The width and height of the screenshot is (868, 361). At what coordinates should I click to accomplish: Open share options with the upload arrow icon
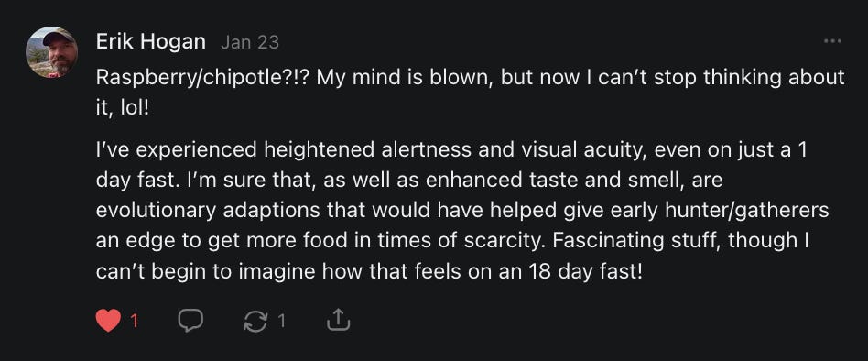338,320
